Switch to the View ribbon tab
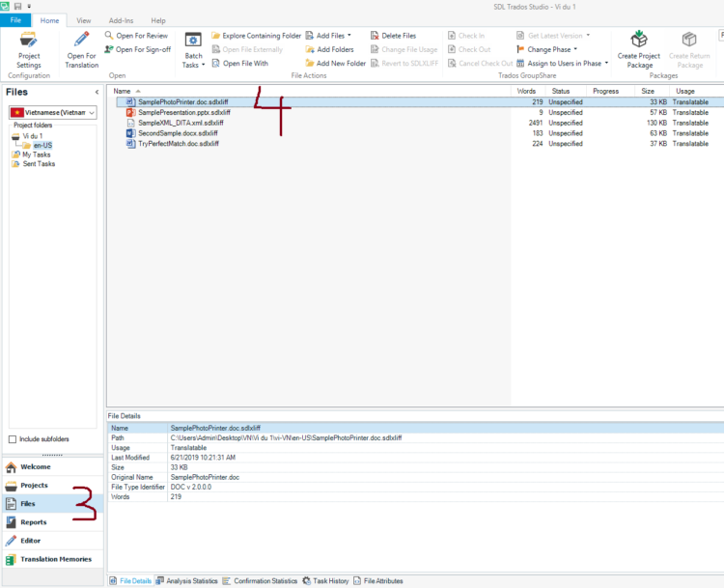Screen dimensions: 724x588 pos(84,19)
